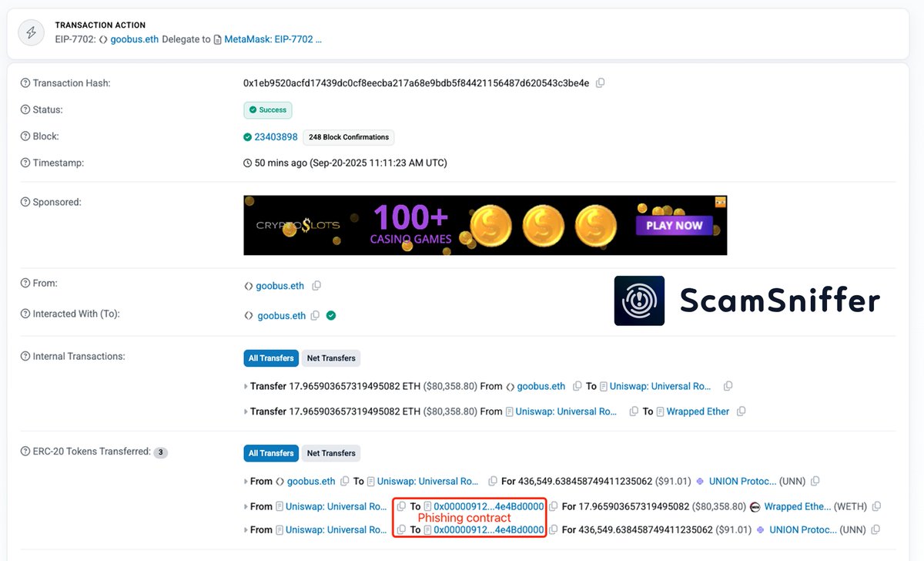This screenshot has height=561, width=924.
Task: Click the UNION Protocol UNN token icon
Action: (699, 481)
